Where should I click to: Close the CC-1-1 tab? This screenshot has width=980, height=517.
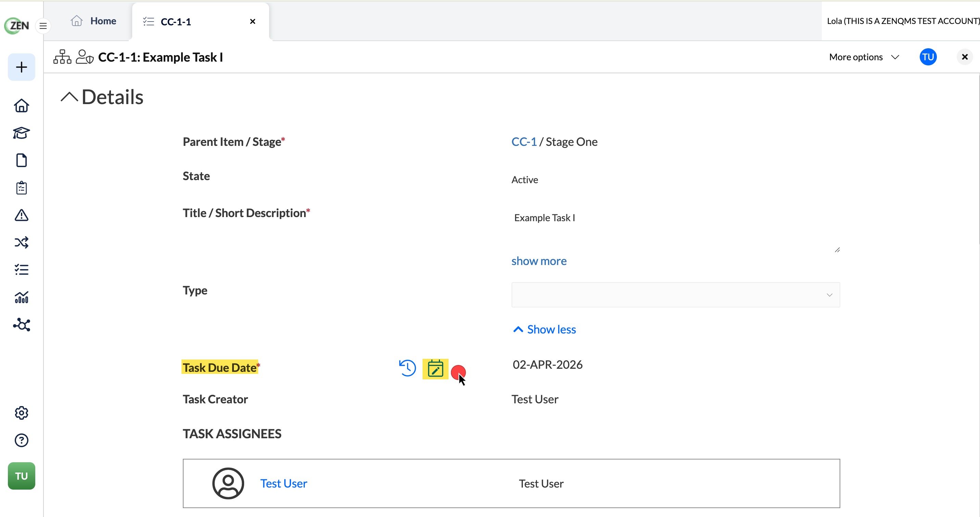tap(253, 21)
